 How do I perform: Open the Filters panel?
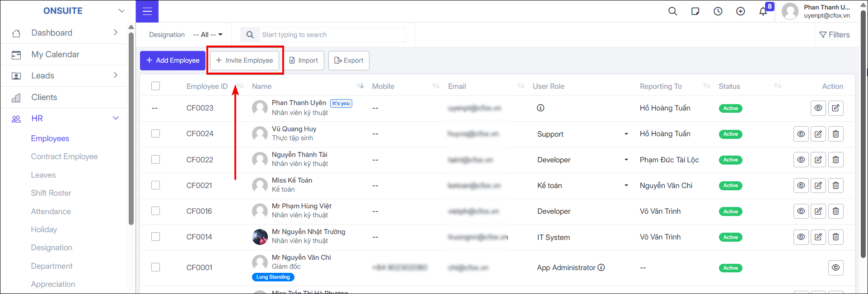835,35
